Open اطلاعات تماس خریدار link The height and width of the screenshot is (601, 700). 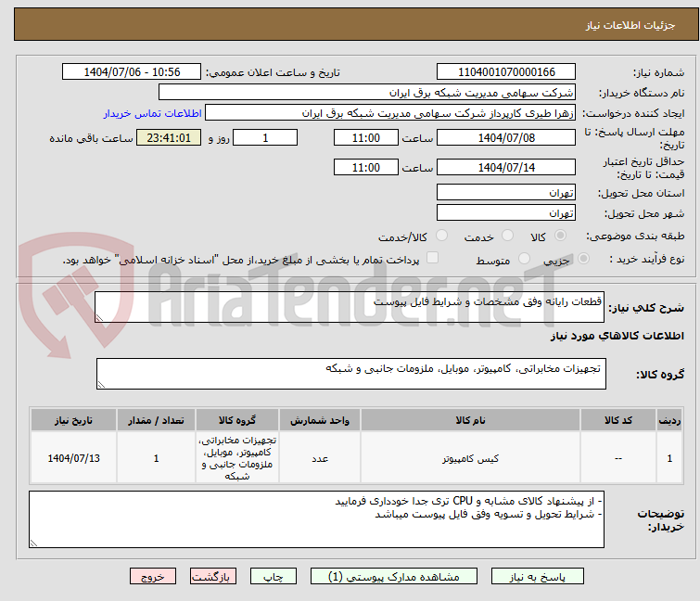153,113
